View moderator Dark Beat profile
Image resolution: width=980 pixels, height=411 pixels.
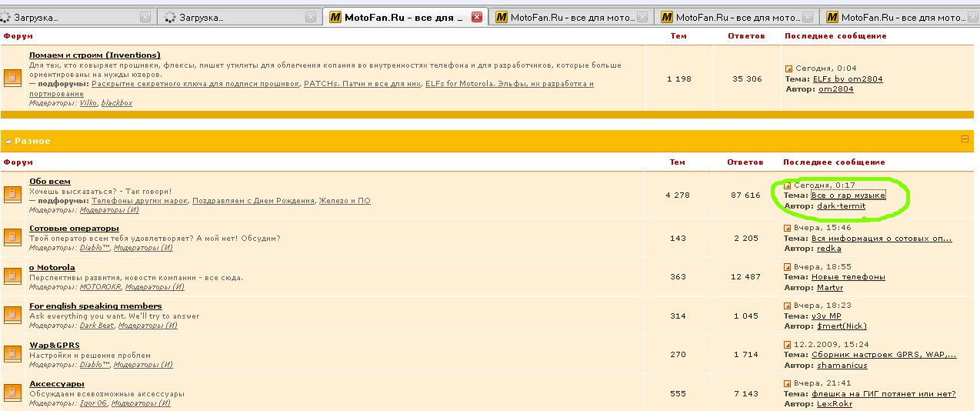(x=97, y=326)
